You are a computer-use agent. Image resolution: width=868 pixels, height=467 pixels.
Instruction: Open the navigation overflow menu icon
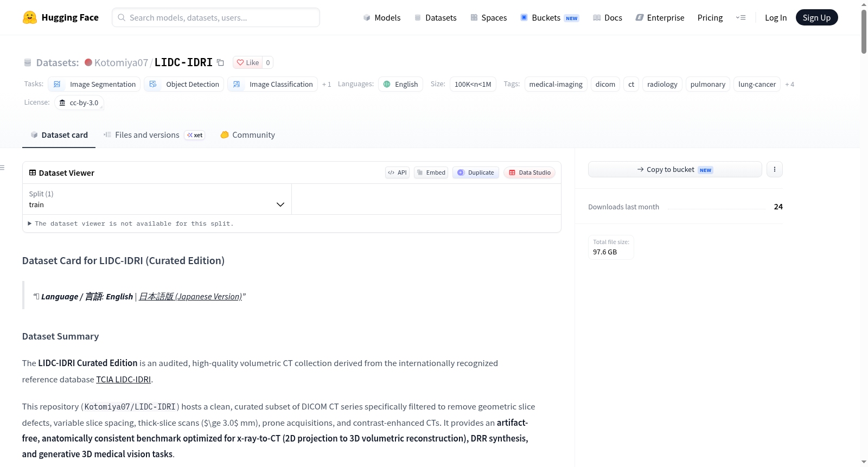tap(741, 17)
